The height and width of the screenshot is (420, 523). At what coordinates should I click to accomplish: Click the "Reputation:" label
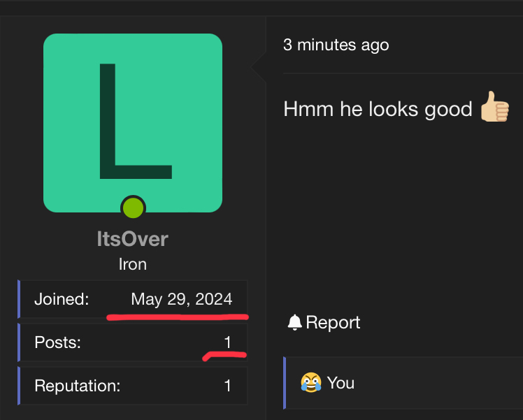[77, 385]
